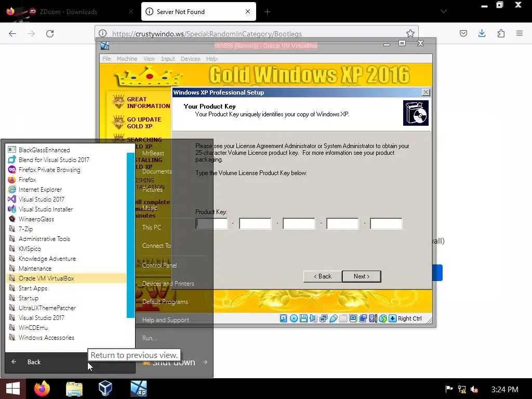
Task: Open the VirtualBox Input menu
Action: (168, 59)
